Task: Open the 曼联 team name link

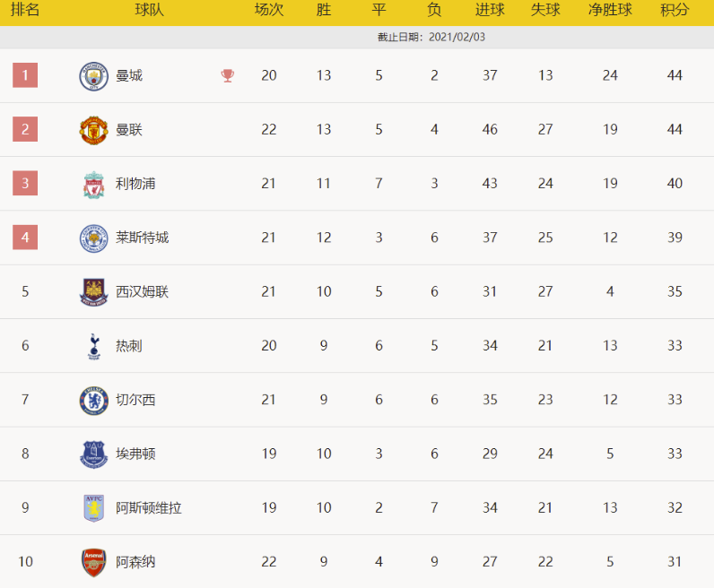Action: click(x=129, y=130)
